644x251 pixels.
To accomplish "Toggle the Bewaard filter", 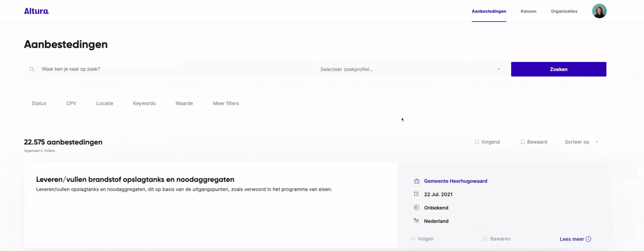I will pyautogui.click(x=534, y=142).
